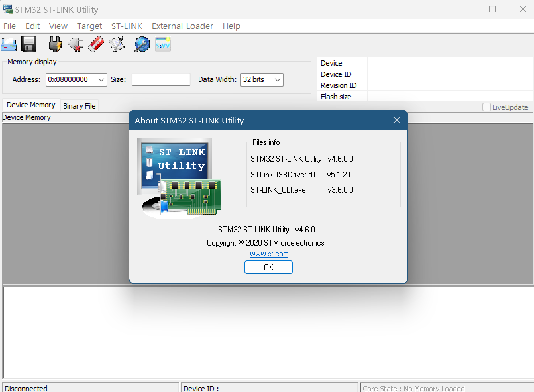Click the log output area at the bottom
Image resolution: width=534 pixels, height=392 pixels.
point(268,333)
